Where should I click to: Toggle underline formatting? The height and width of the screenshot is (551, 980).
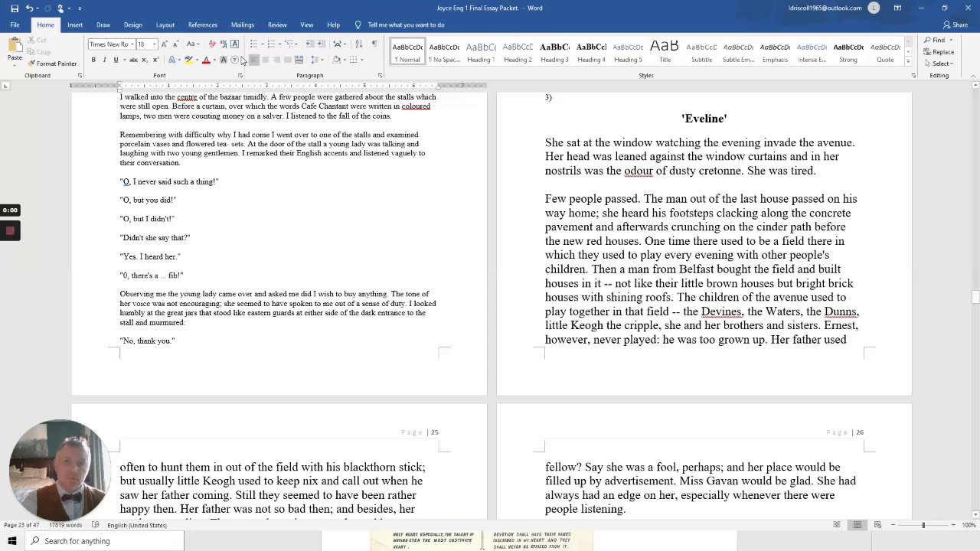tap(116, 60)
